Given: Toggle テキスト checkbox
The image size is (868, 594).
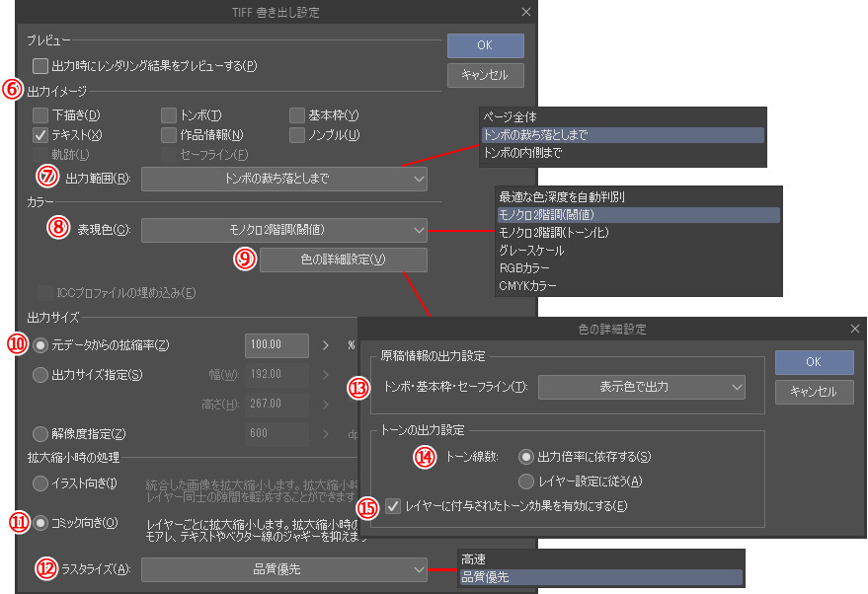Looking at the screenshot, I should tap(39, 135).
